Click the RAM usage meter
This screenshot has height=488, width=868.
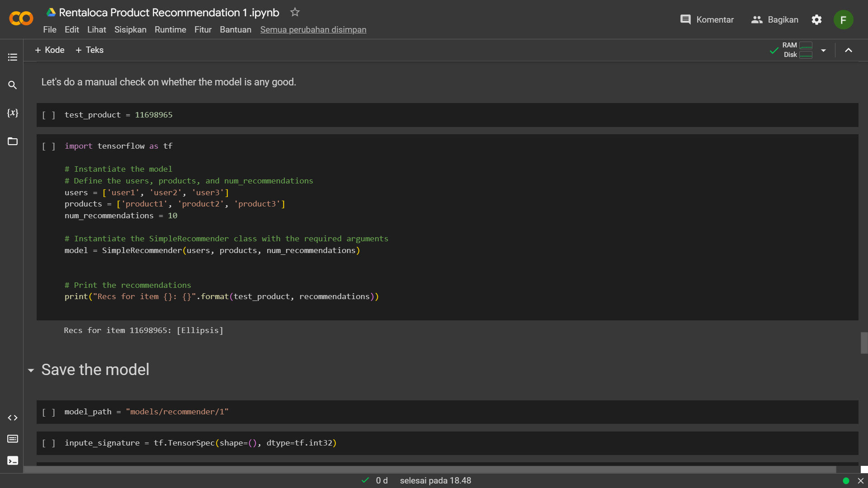point(806,45)
